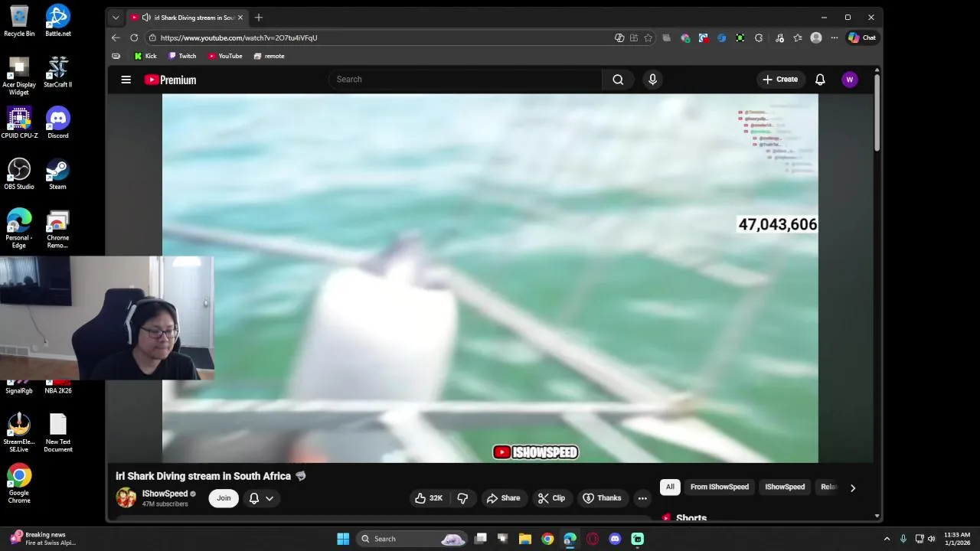Open Chrome Remote Desktop shortcut
Image resolution: width=980 pixels, height=551 pixels.
point(57,230)
